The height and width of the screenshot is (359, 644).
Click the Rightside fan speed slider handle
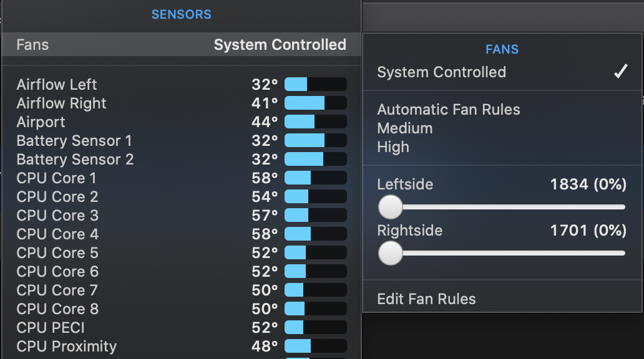(391, 252)
